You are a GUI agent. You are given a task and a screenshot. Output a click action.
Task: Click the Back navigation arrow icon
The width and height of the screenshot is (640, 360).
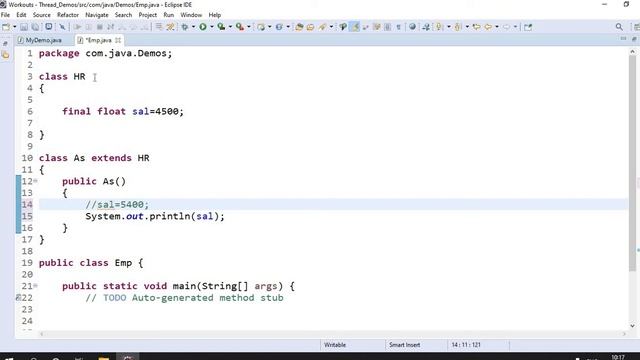[x=488, y=27]
